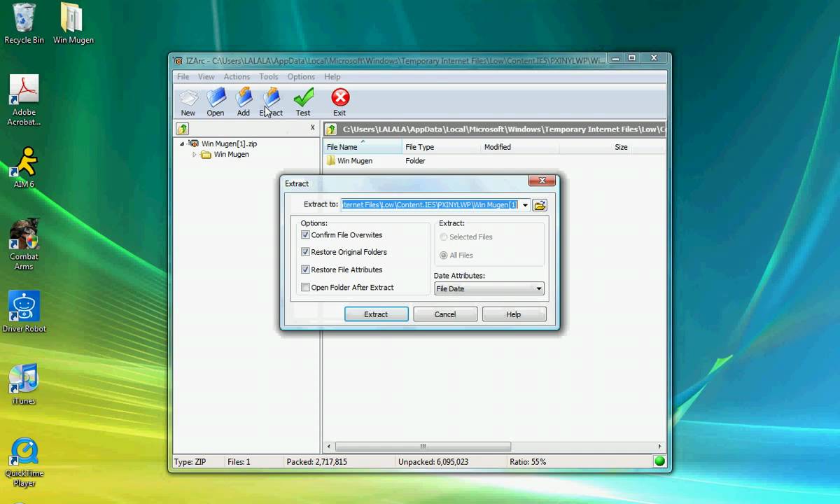
Task: Open the View menu
Action: (206, 77)
